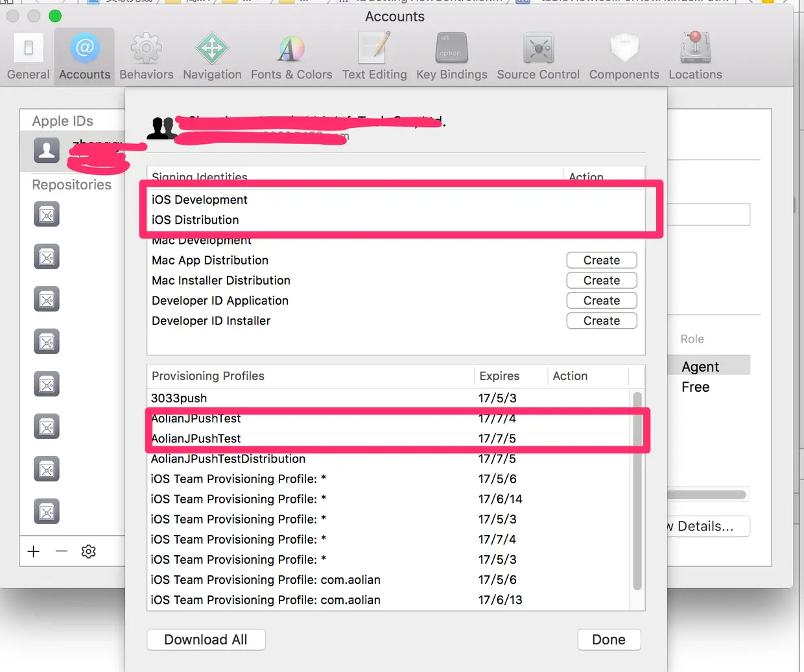Click the Expires column header
Screen dimensions: 804x672
click(511, 376)
